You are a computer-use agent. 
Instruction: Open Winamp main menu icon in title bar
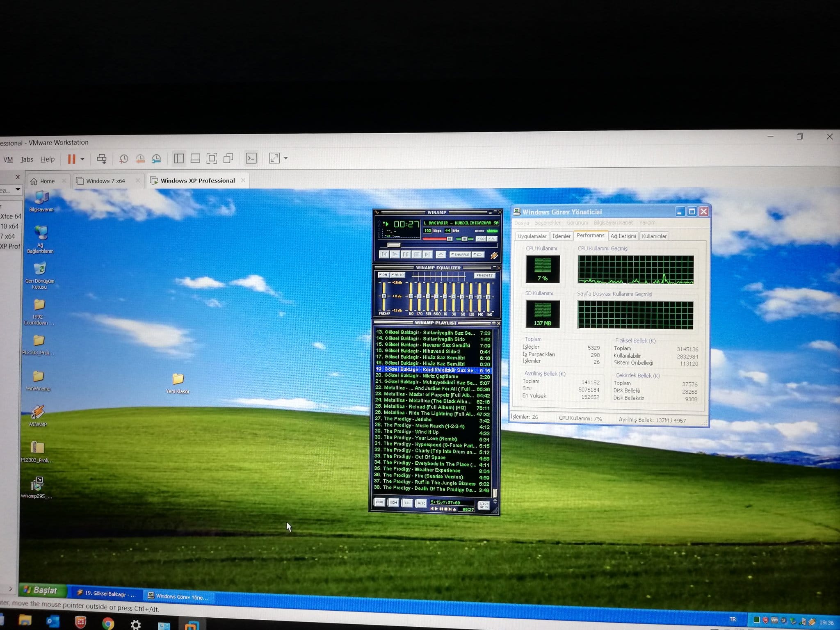(377, 212)
